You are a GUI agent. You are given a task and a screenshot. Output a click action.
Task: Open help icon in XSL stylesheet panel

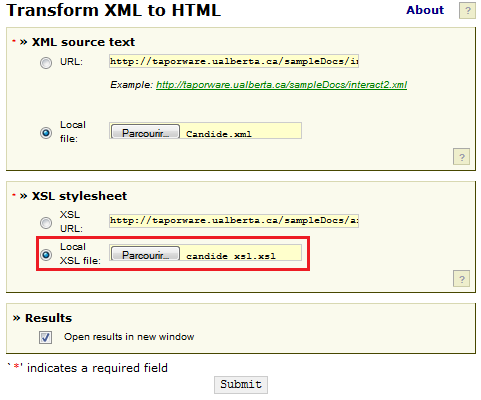tap(461, 279)
